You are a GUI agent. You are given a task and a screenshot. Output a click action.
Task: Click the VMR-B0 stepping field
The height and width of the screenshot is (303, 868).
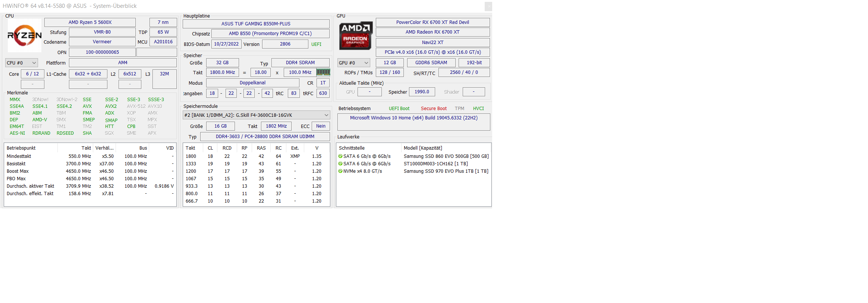(102, 32)
